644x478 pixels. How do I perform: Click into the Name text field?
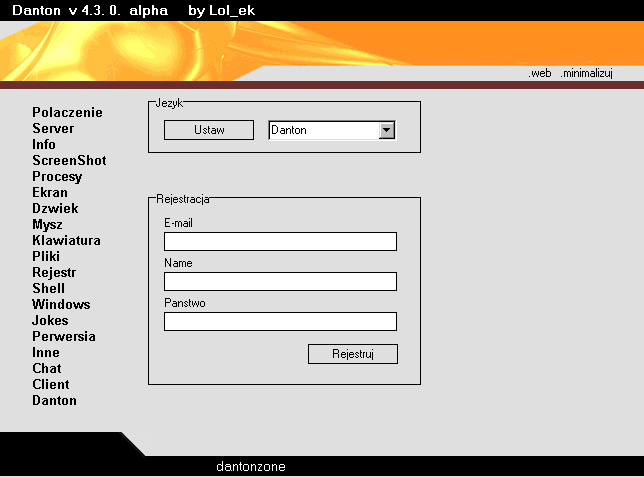(x=280, y=281)
